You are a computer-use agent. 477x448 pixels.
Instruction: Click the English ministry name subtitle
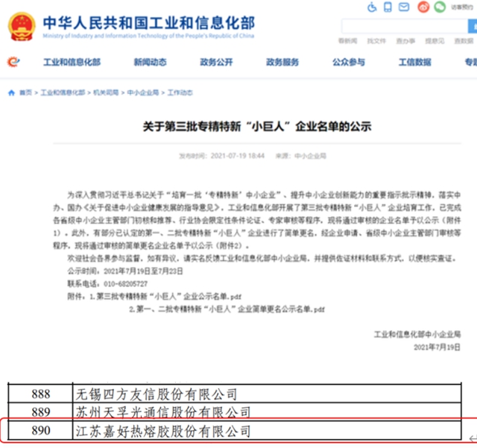(x=148, y=36)
